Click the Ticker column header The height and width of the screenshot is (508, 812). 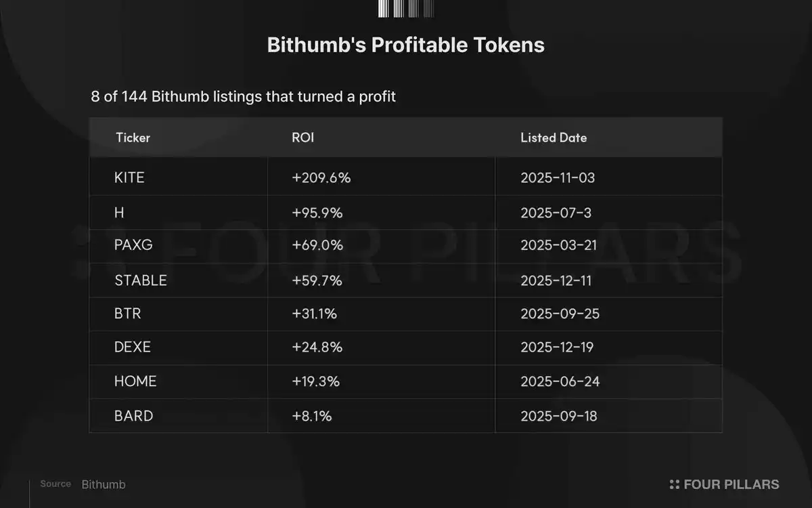pyautogui.click(x=133, y=137)
